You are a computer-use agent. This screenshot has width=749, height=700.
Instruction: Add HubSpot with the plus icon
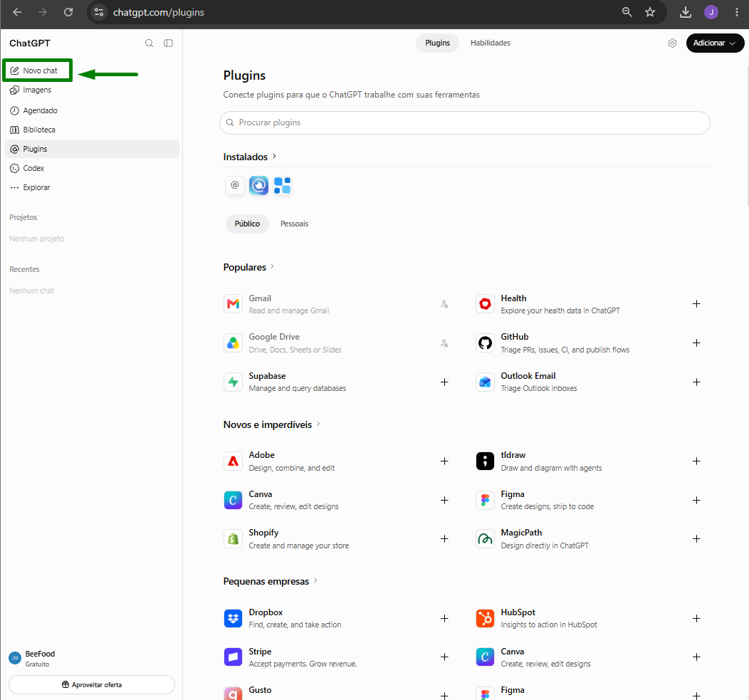point(696,618)
